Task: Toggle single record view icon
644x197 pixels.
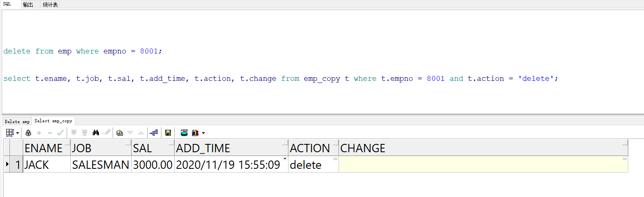Action: [x=120, y=133]
